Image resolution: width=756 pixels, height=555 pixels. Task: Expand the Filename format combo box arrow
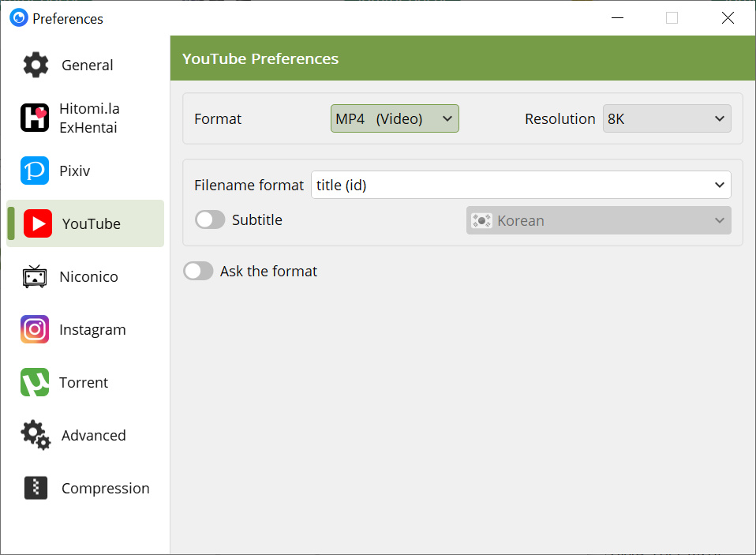coord(720,186)
